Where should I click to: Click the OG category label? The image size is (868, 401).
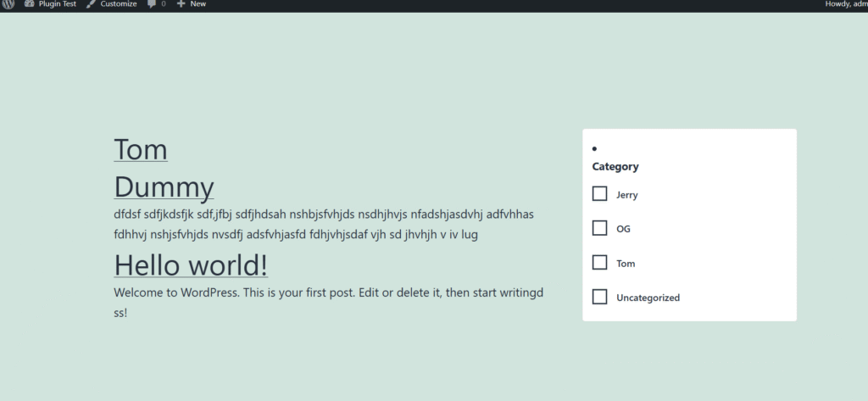click(623, 229)
